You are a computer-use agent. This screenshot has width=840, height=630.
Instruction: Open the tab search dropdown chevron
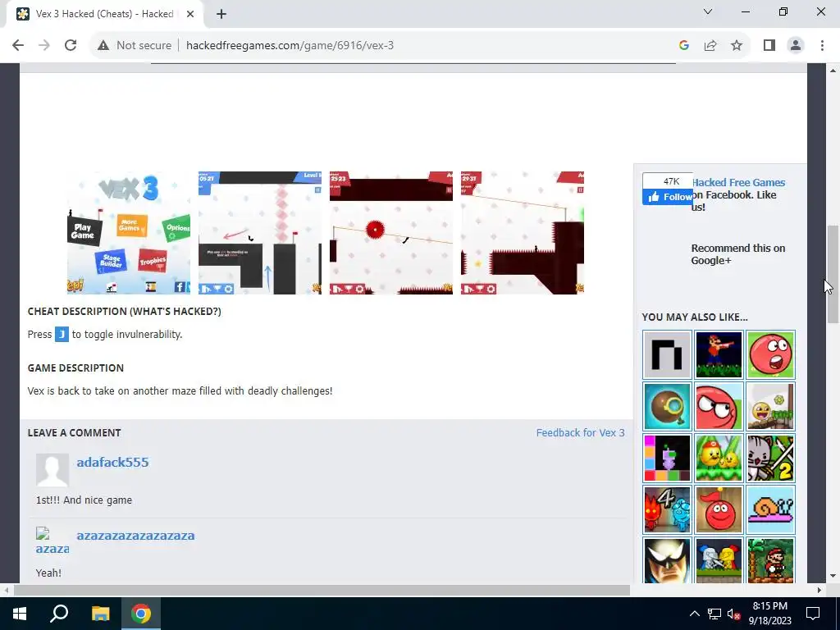pos(708,11)
